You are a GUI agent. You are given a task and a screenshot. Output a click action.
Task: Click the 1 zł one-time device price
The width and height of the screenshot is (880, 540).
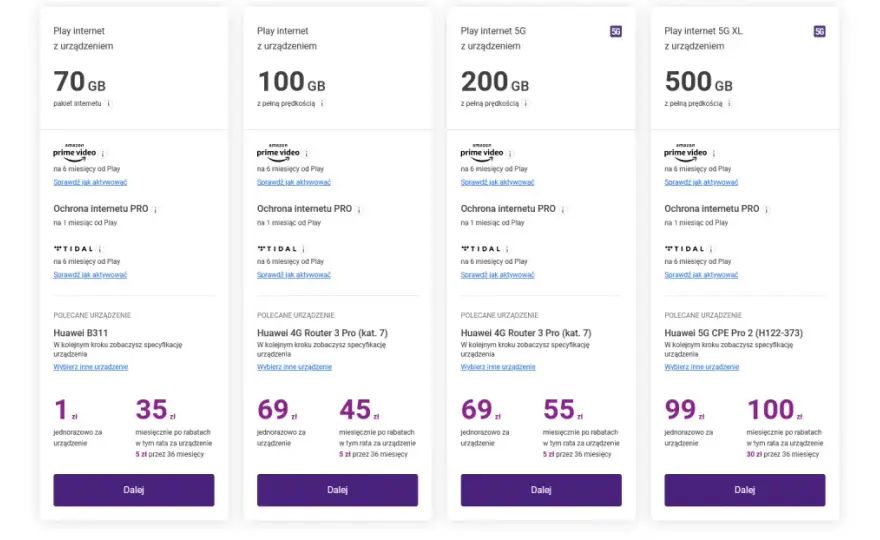click(x=66, y=410)
